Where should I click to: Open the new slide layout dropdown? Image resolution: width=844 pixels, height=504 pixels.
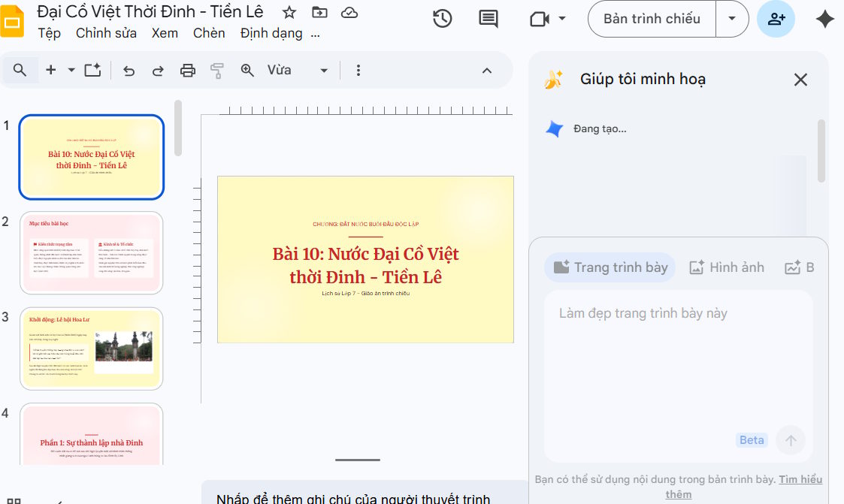[x=71, y=70]
